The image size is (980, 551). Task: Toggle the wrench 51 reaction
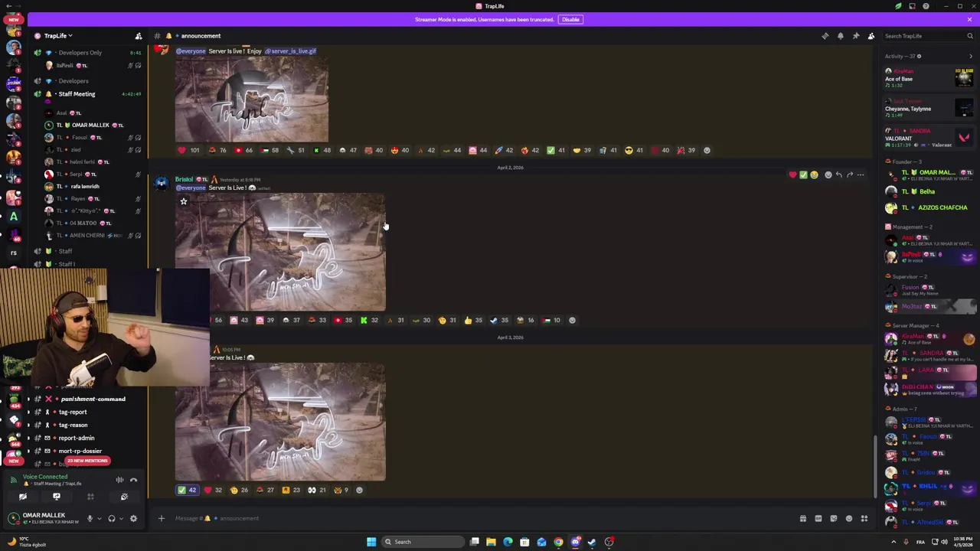click(x=296, y=150)
